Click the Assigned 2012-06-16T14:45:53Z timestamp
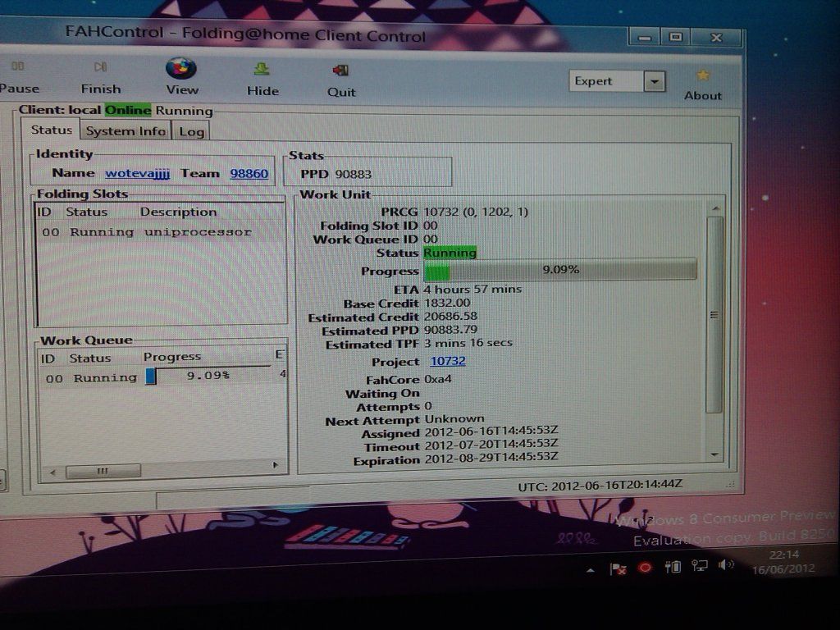This screenshot has height=630, width=840. click(x=491, y=431)
